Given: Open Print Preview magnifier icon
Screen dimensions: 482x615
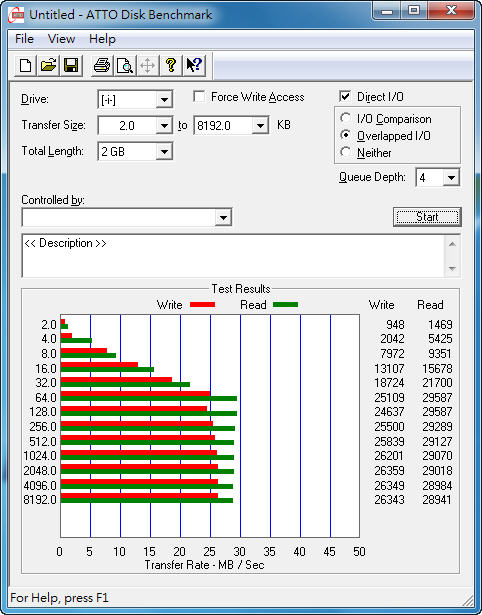Looking at the screenshot, I should click(125, 65).
